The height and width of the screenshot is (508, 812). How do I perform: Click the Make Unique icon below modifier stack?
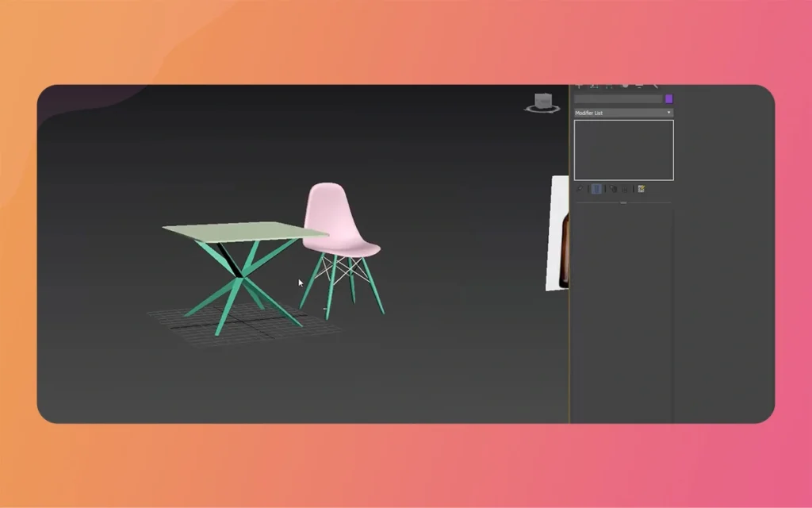[614, 189]
